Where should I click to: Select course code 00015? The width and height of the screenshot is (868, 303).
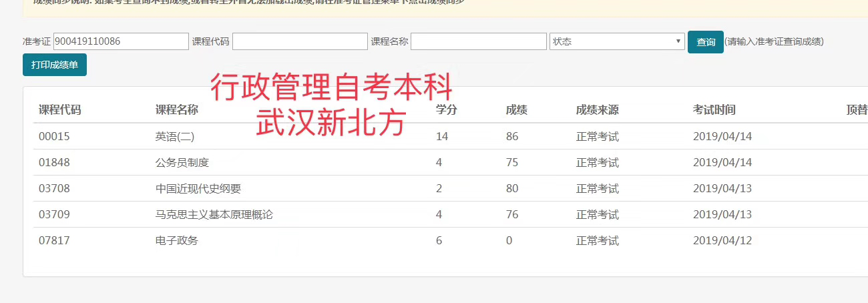point(54,136)
